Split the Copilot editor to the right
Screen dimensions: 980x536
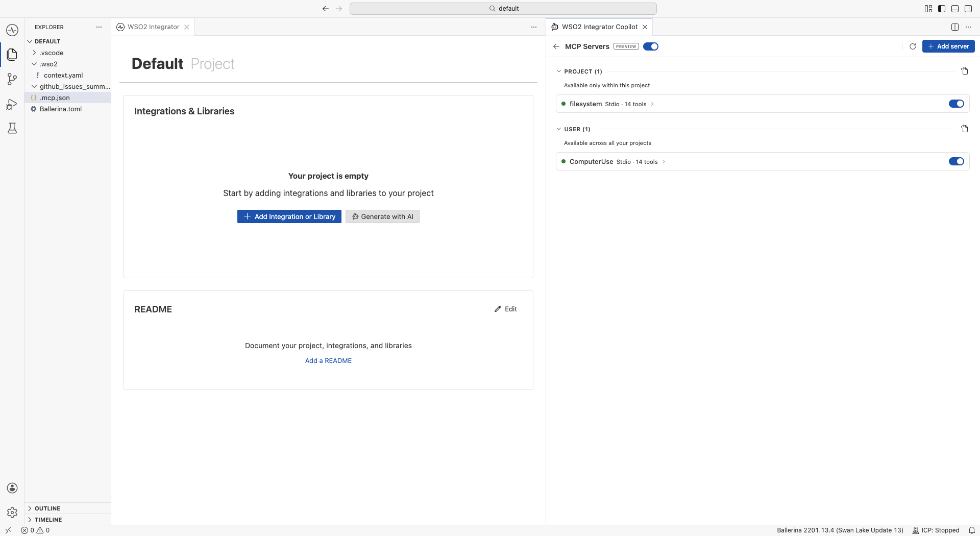coord(955,27)
